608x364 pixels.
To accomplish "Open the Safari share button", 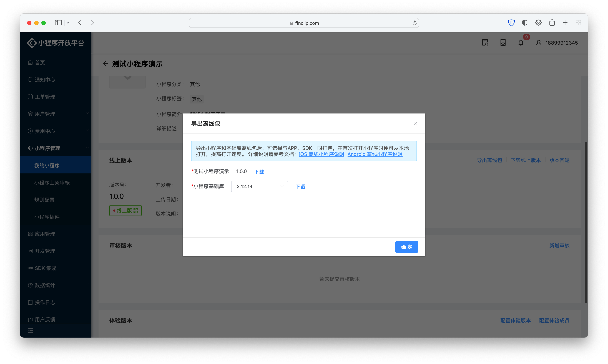I will [552, 22].
